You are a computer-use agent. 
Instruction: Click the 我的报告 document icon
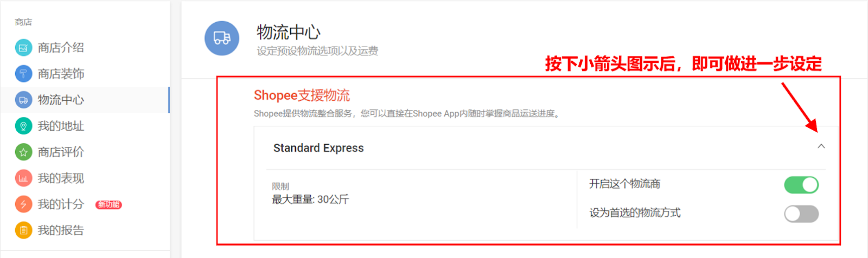(23, 230)
